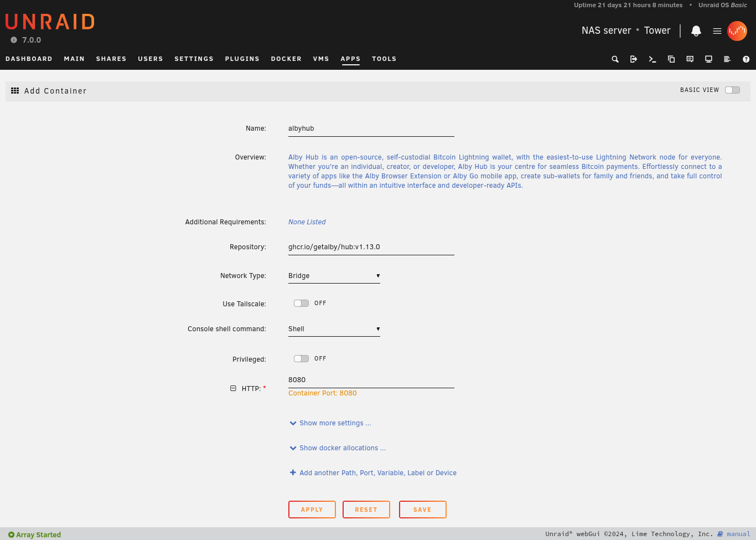Open notifications bell icon
The width and height of the screenshot is (756, 540).
point(696,31)
